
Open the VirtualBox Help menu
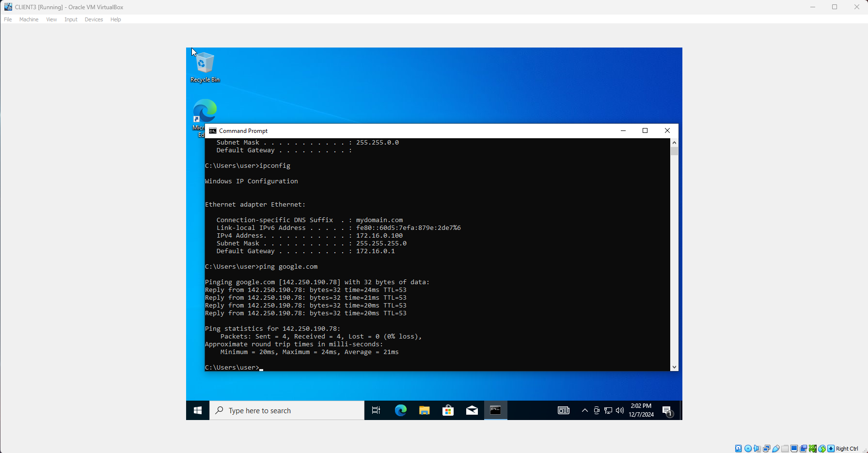pyautogui.click(x=115, y=19)
